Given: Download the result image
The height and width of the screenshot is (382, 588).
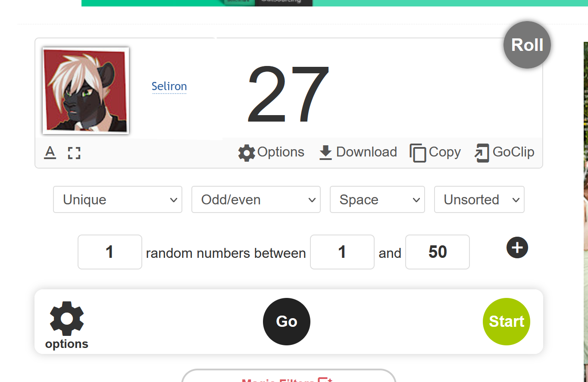Looking at the screenshot, I should tap(358, 153).
